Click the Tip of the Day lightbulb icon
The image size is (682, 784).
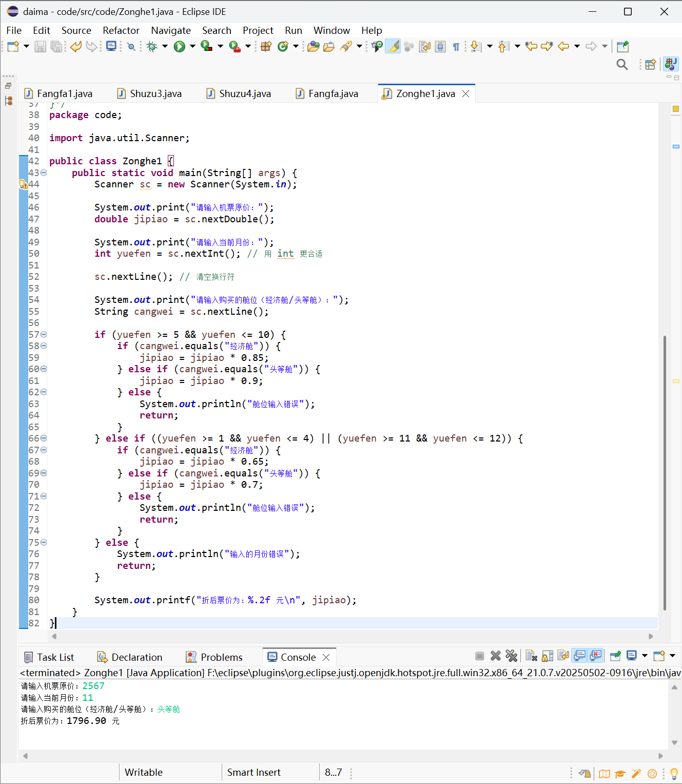[674, 773]
